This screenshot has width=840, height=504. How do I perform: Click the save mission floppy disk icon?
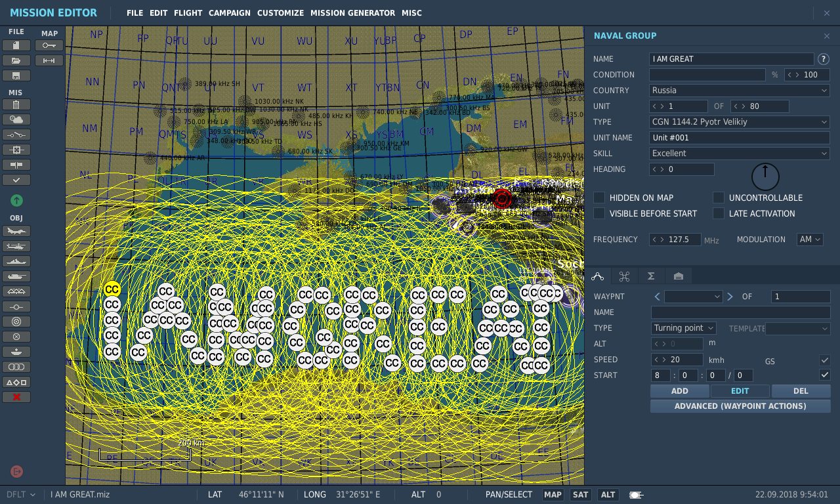pos(16,75)
